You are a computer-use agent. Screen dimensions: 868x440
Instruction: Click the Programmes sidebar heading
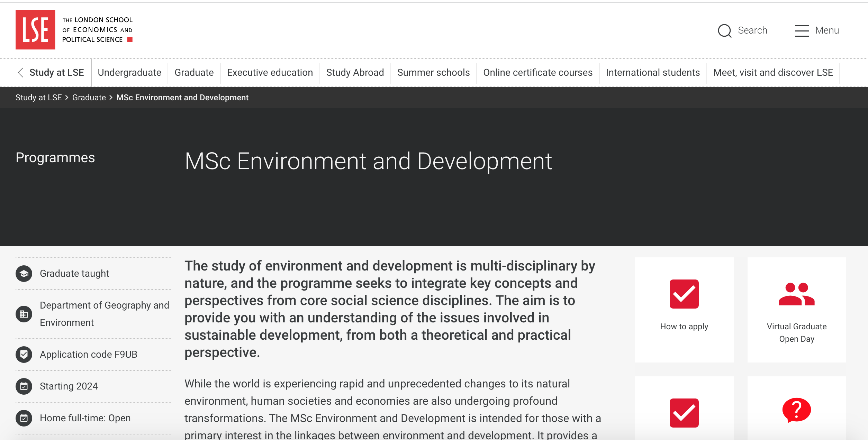[55, 158]
